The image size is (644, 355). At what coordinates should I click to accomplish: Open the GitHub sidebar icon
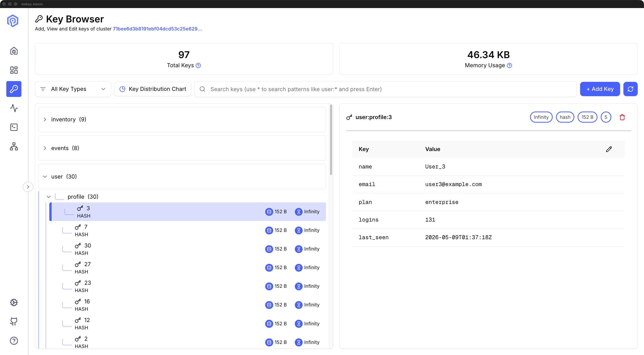point(14,322)
